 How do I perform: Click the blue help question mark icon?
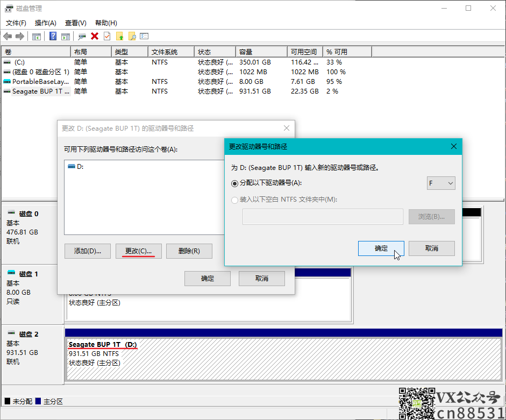pyautogui.click(x=53, y=36)
